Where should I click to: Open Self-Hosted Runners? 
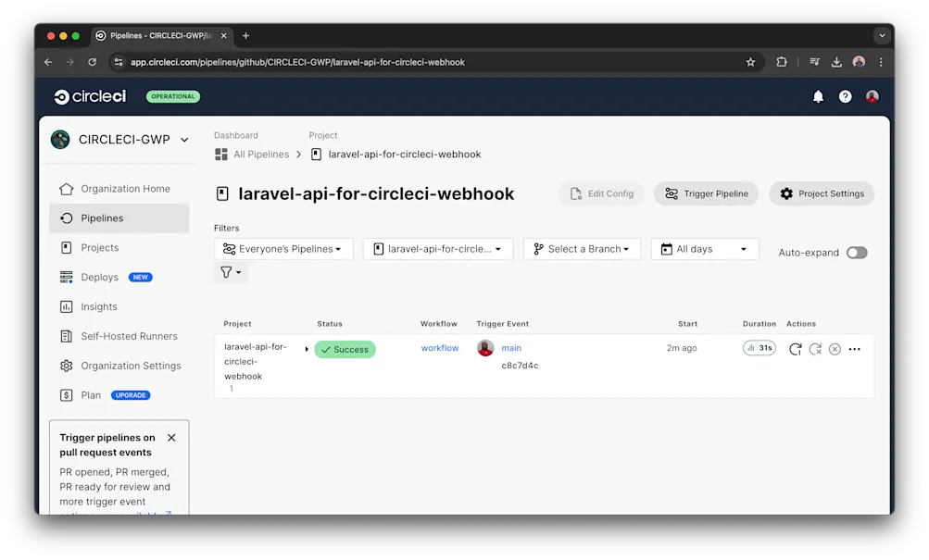(119, 336)
